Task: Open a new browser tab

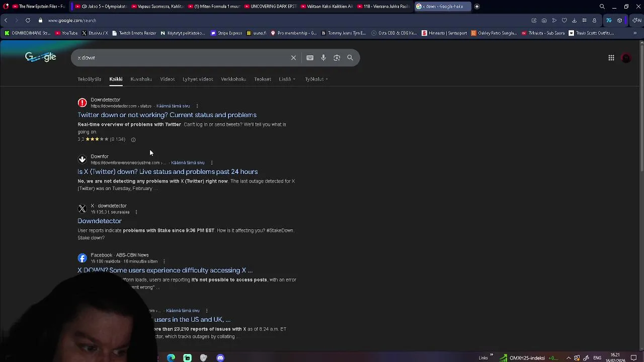Action: point(477,7)
